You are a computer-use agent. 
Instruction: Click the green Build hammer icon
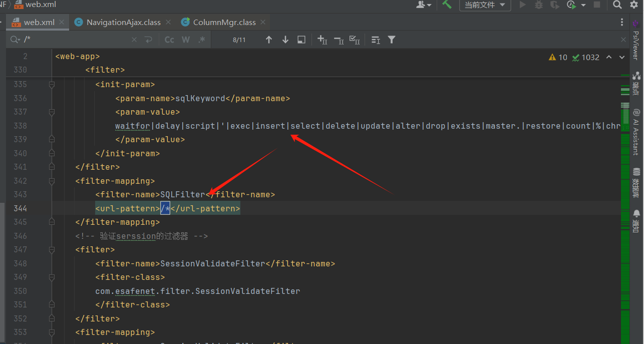tap(447, 5)
